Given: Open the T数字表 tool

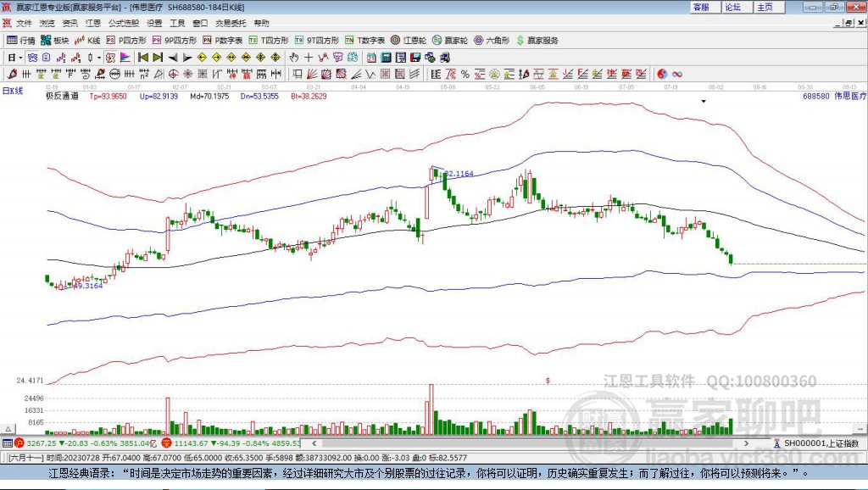Looking at the screenshot, I should tap(364, 41).
